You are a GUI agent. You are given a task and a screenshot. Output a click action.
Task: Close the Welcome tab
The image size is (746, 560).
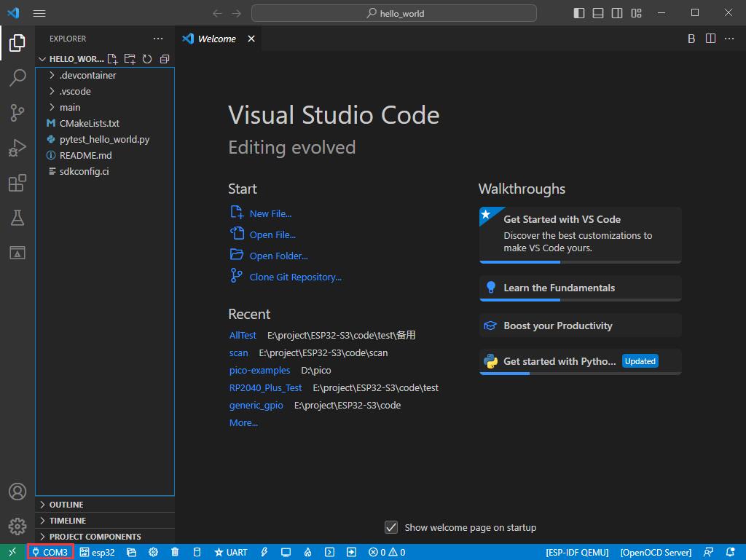(251, 39)
